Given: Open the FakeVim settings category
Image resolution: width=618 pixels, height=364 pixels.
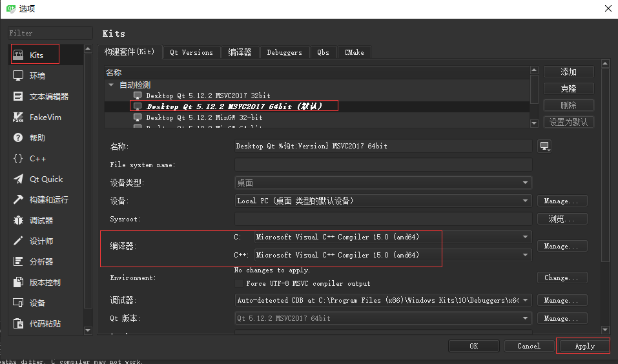Looking at the screenshot, I should click(x=46, y=117).
